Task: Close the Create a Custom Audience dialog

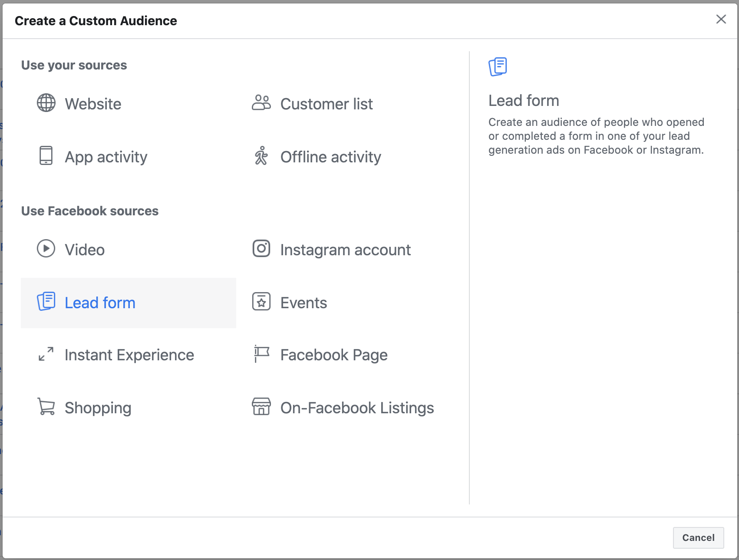Action: pyautogui.click(x=721, y=19)
